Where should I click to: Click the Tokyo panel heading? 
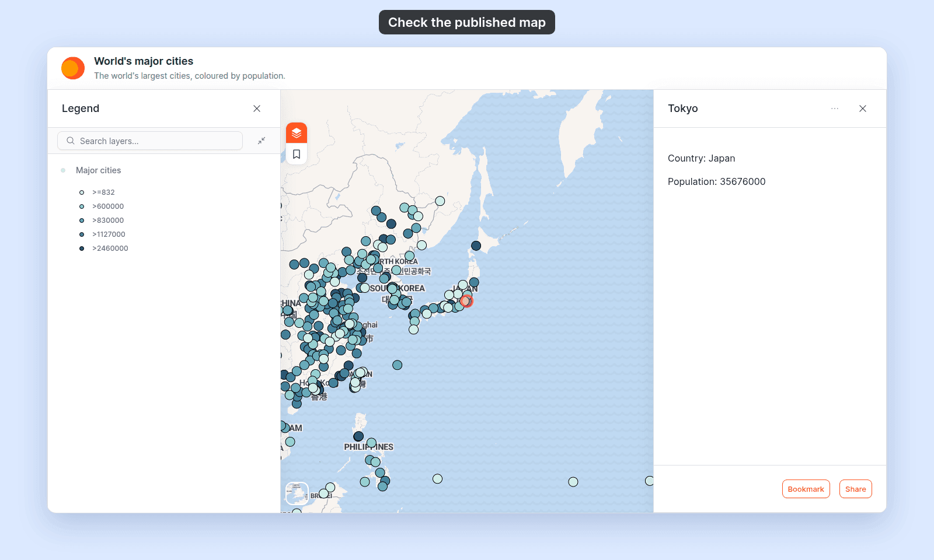coord(683,108)
